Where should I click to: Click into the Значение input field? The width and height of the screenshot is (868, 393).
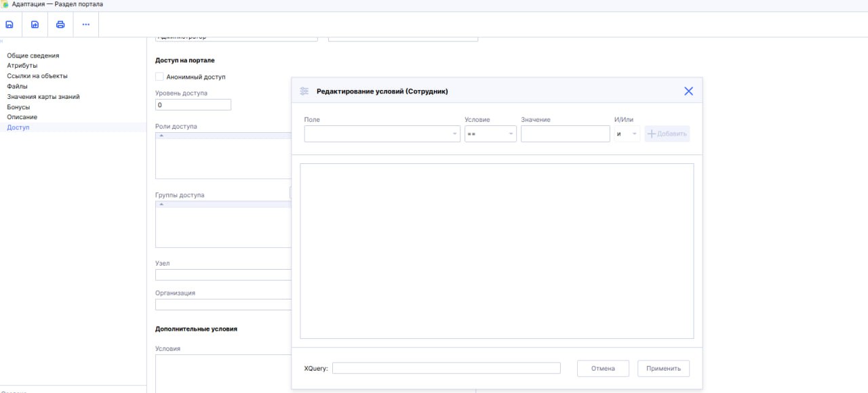click(x=565, y=134)
